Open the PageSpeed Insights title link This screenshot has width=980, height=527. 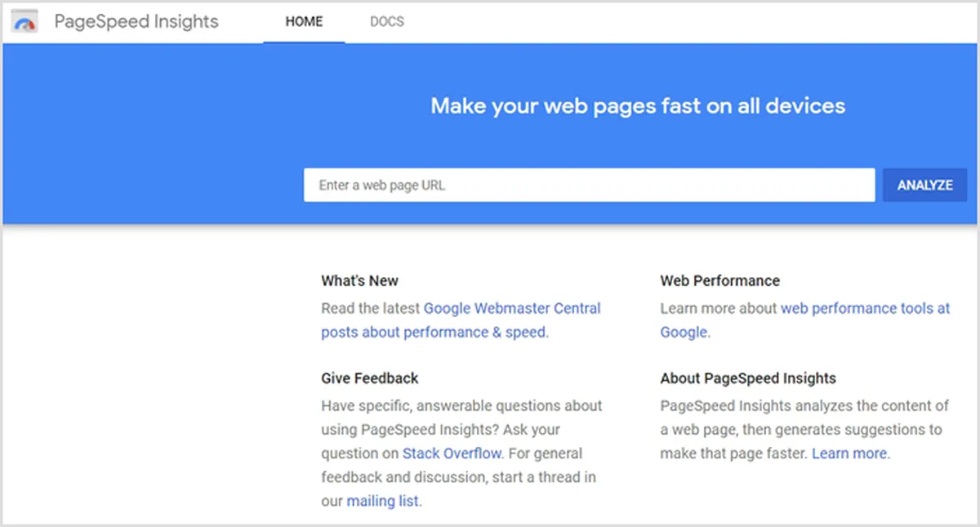[136, 21]
